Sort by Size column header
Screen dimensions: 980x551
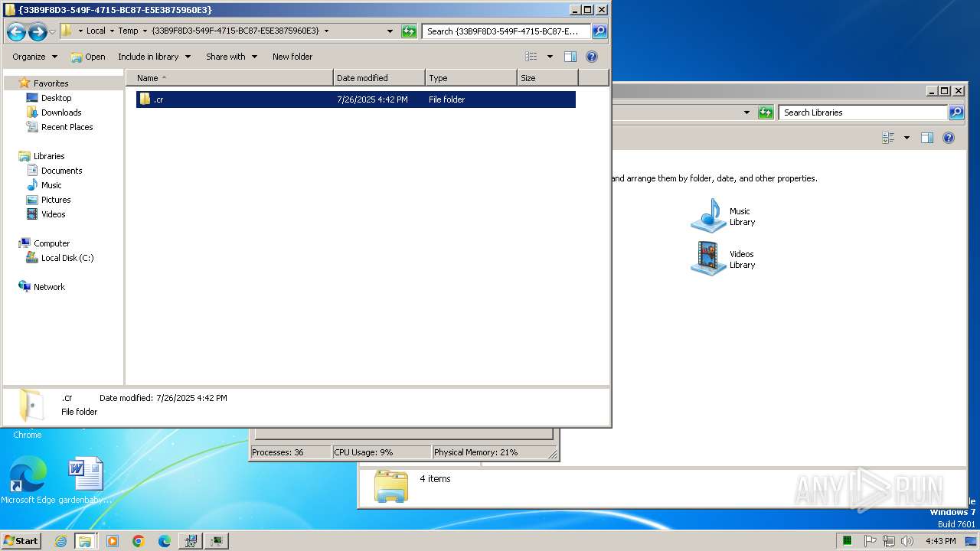[x=547, y=78]
